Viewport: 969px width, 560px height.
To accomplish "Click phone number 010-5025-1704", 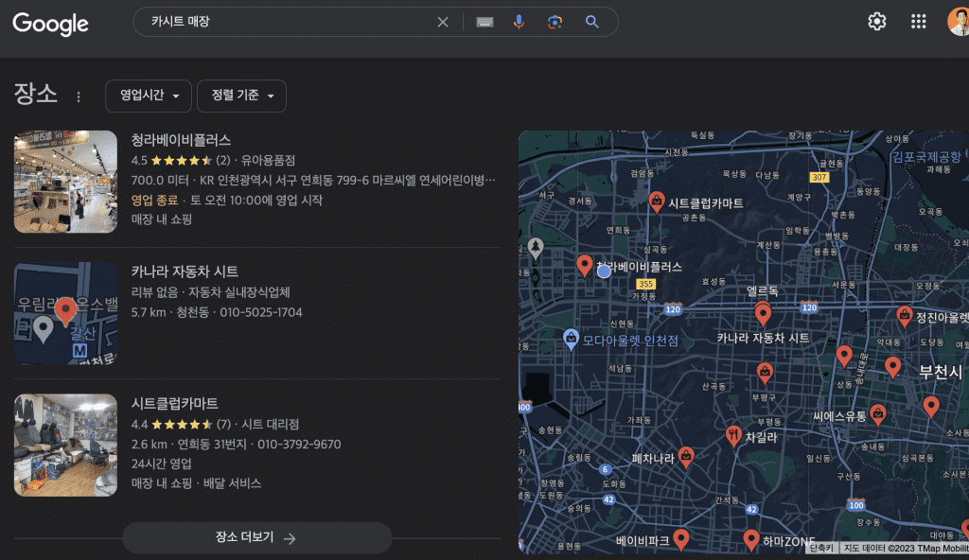I will point(261,312).
